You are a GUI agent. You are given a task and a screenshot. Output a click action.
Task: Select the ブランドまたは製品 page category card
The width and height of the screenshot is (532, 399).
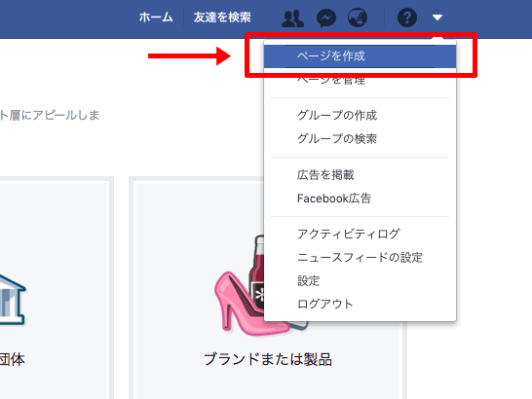click(268, 288)
